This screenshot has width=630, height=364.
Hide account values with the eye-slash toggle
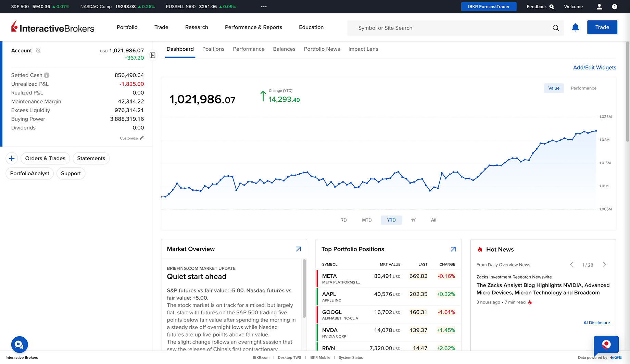point(38,50)
